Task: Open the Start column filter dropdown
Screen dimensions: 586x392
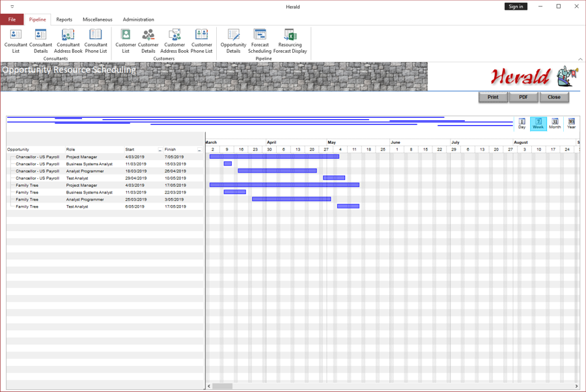Action: 160,150
